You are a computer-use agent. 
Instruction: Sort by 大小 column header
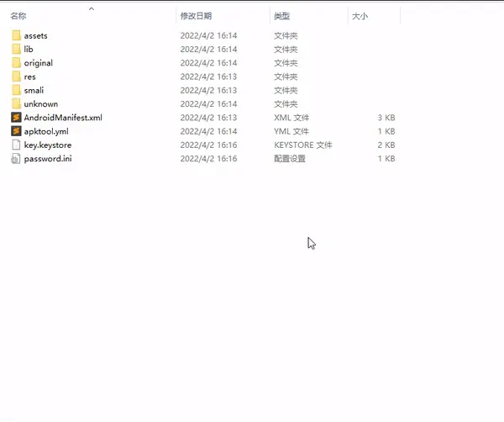pos(360,16)
